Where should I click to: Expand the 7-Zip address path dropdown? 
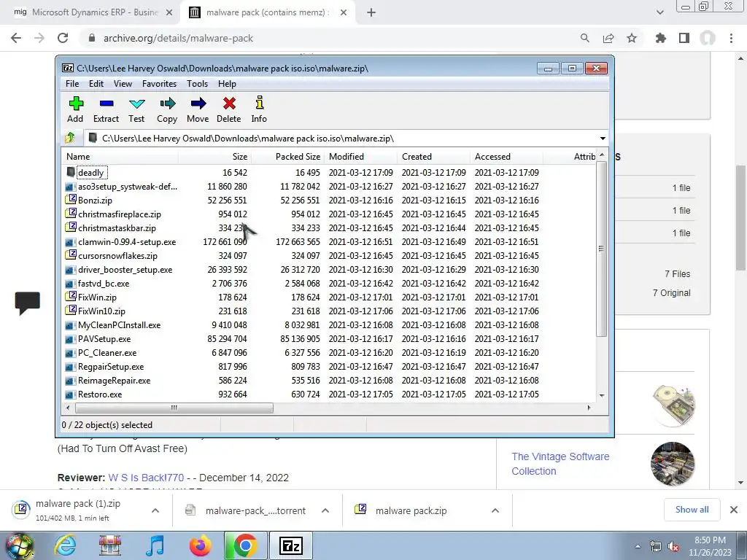(603, 138)
